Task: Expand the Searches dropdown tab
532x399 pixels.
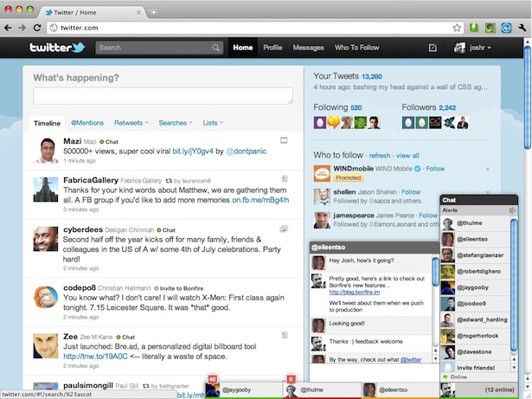Action: pos(176,123)
